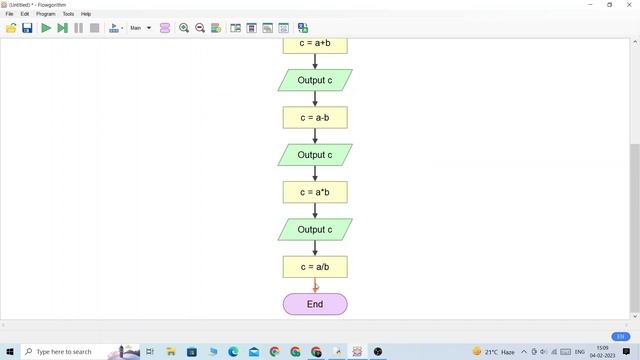Open the Program menu
This screenshot has width=640, height=360.
(x=46, y=14)
